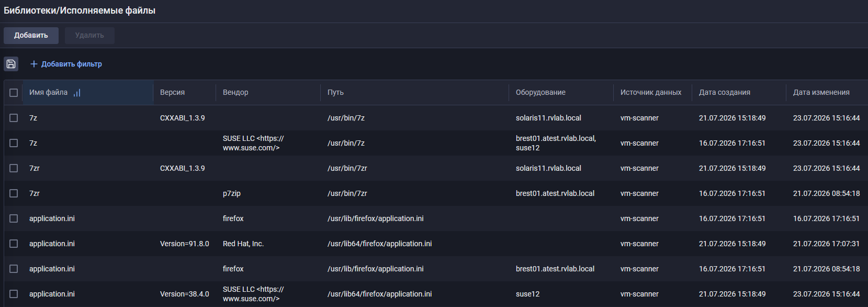Select the version cell "Version=38.4.0"
868x307 pixels.
pyautogui.click(x=185, y=294)
